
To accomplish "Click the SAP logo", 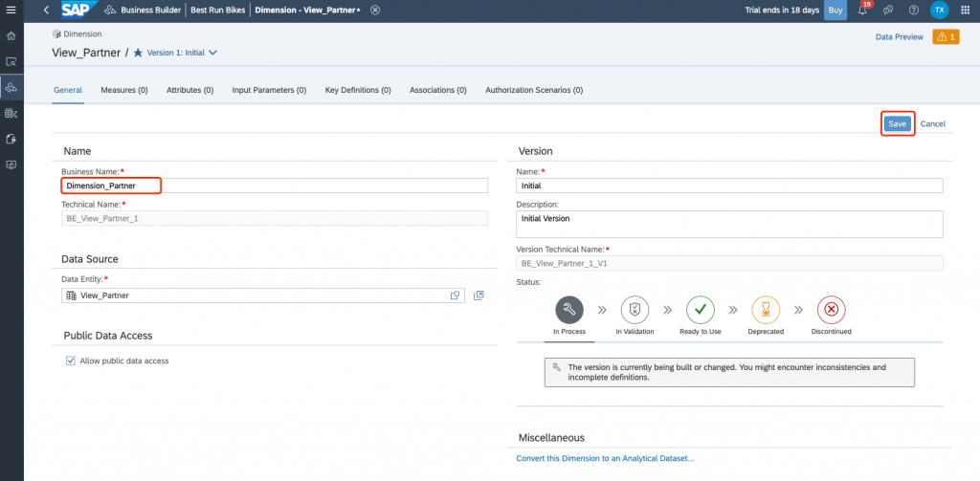I will (80, 10).
